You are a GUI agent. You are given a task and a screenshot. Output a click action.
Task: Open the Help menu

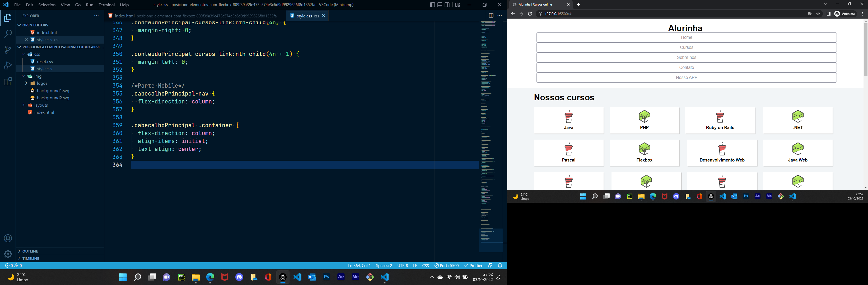click(x=124, y=5)
